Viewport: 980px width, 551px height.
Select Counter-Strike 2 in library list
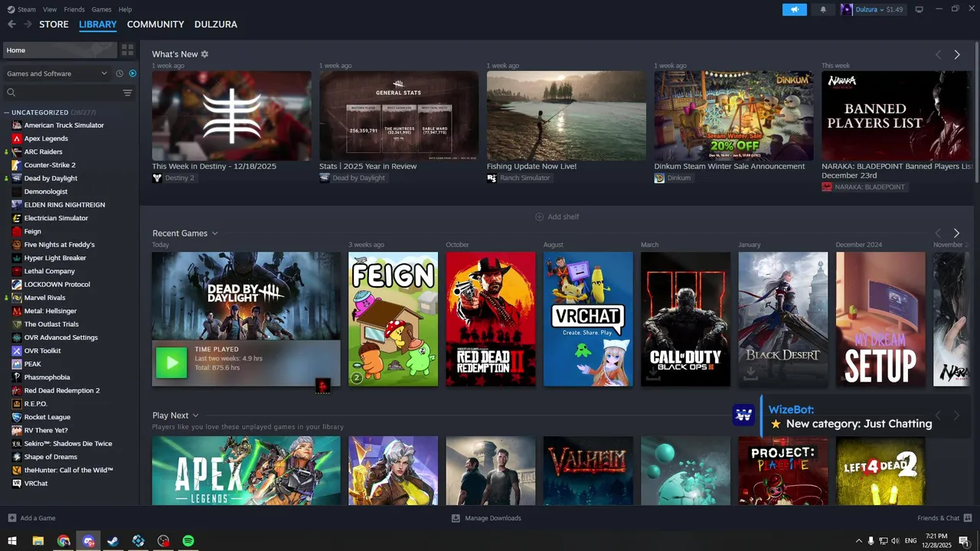(50, 165)
